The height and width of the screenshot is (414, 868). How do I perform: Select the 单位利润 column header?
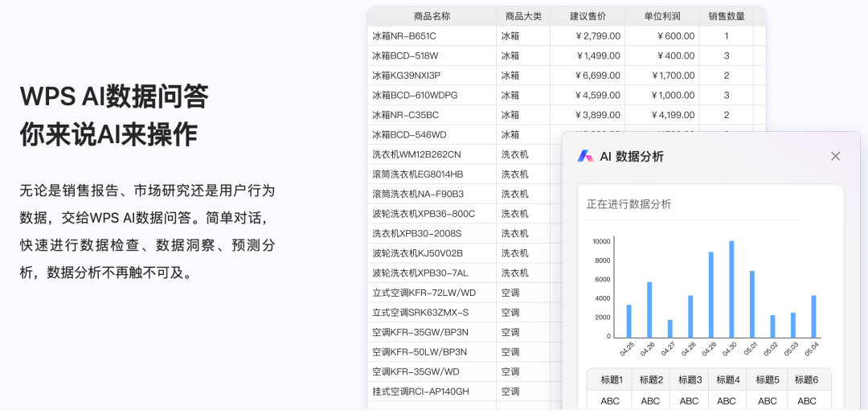pos(661,16)
